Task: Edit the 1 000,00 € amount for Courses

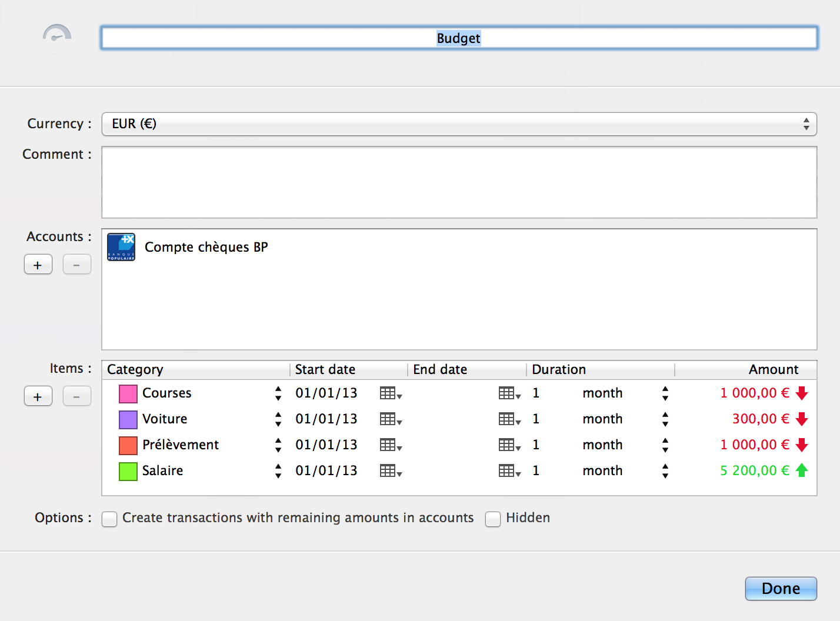Action: [755, 393]
